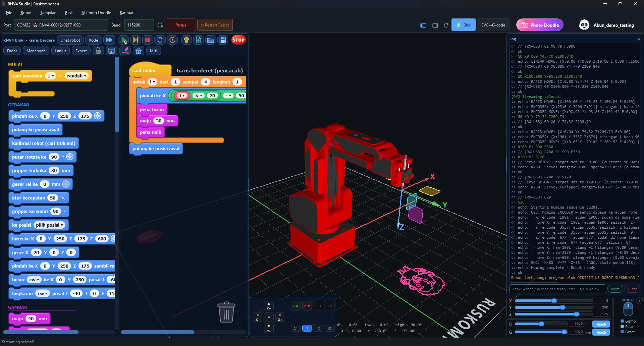
Task: Click Kirim to send G-code
Action: point(615,289)
